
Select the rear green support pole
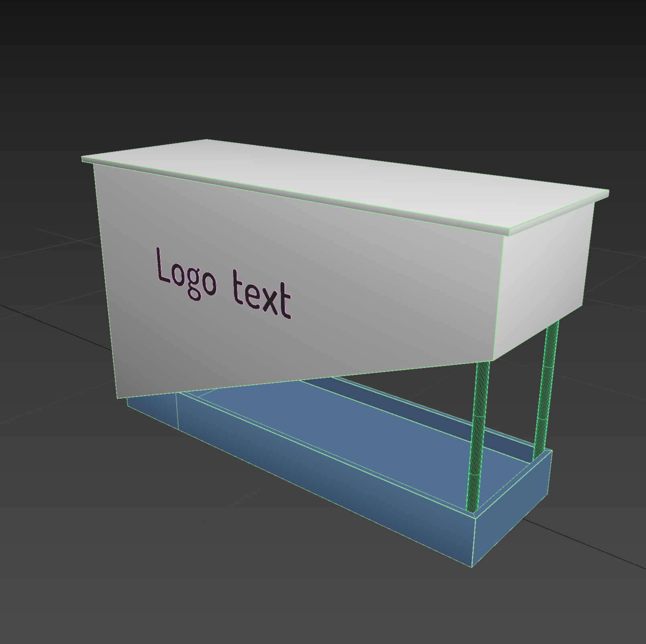click(546, 385)
